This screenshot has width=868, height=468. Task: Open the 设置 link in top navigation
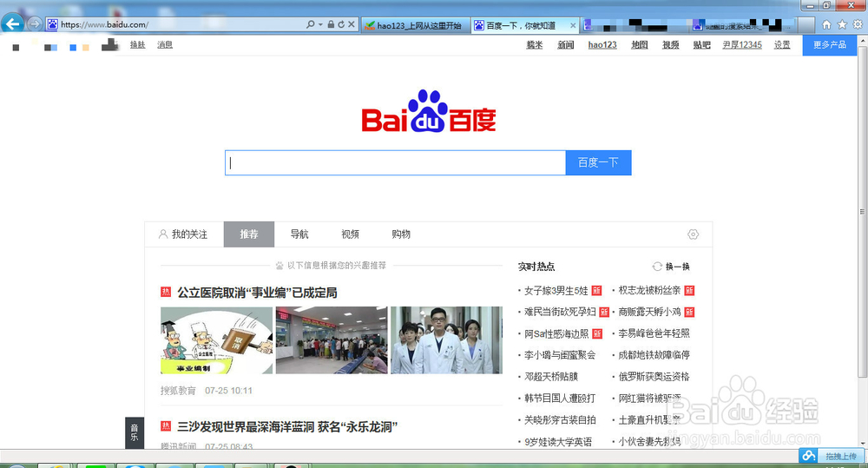point(782,45)
